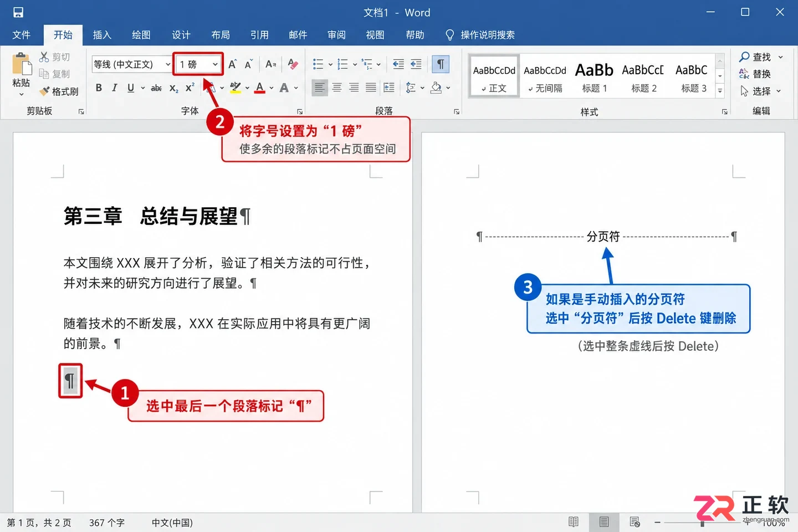Click the Increase Indent icon
Viewport: 798px width, 532px height.
(x=416, y=64)
